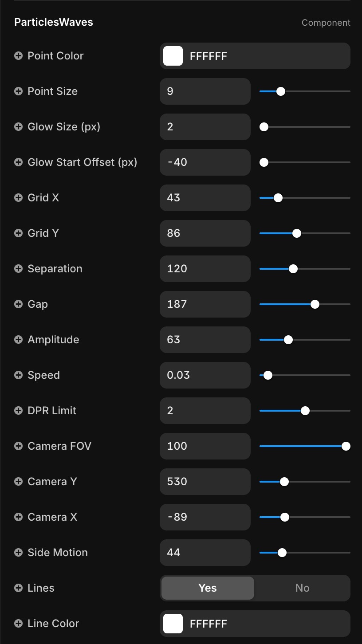Click the plus icon next to Glow Size (px)

click(x=18, y=127)
